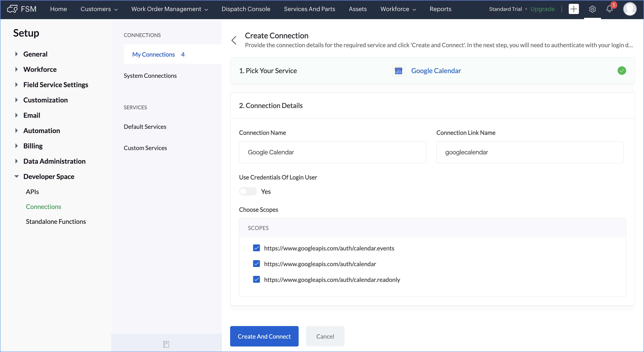Open the quick create plus icon
Image resolution: width=644 pixels, height=352 pixels.
pos(574,9)
